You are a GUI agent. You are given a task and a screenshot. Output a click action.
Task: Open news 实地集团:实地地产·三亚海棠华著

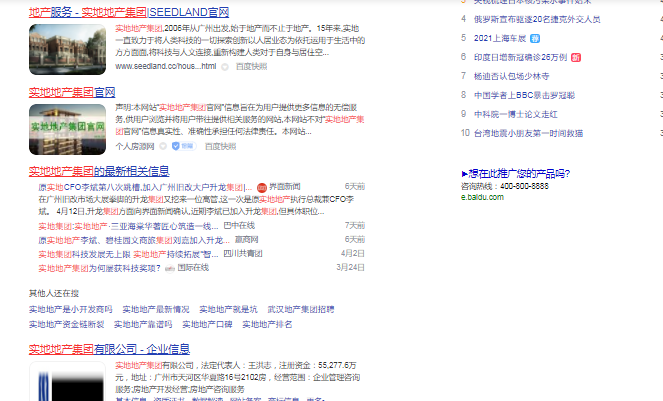click(129, 226)
